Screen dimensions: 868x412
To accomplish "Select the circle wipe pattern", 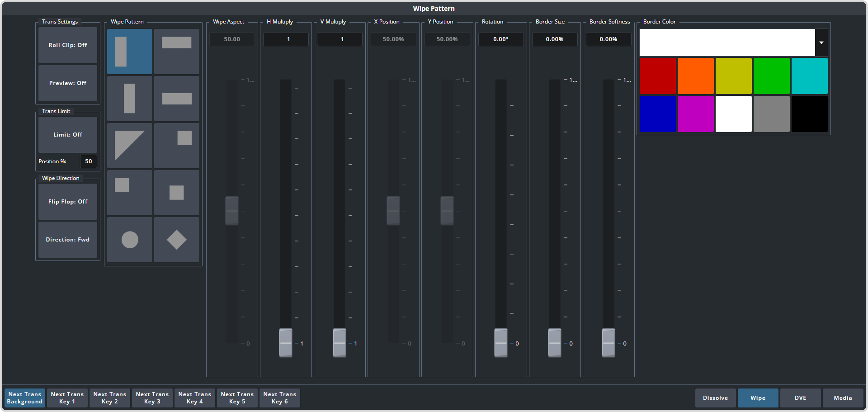I will pos(130,240).
